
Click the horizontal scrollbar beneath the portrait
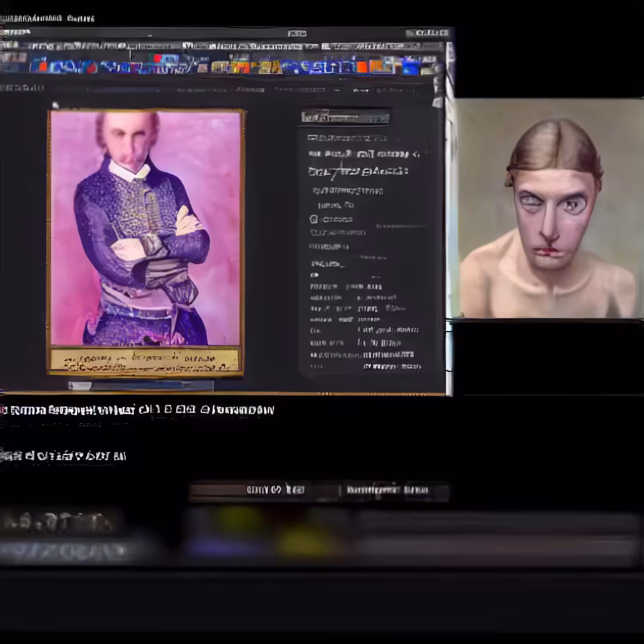141,386
